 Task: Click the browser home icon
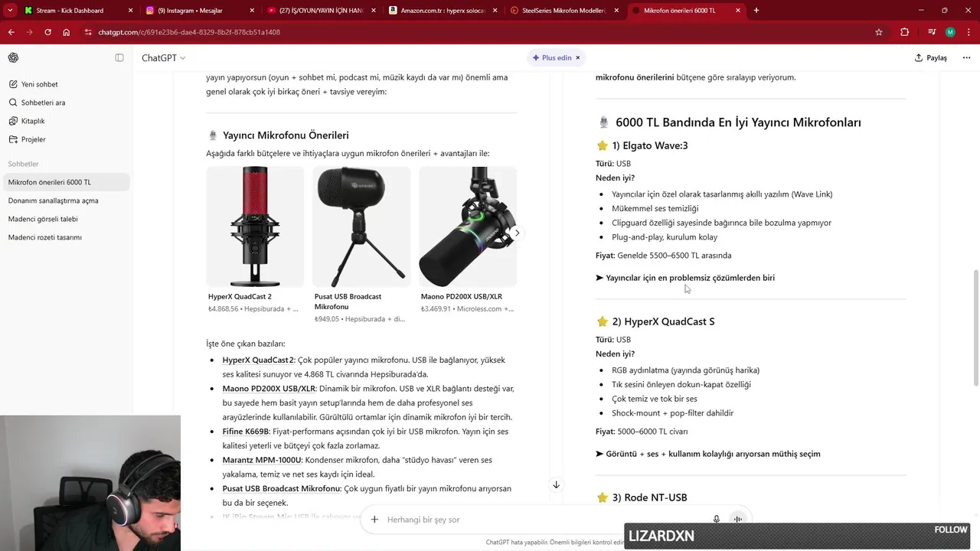[x=67, y=32]
